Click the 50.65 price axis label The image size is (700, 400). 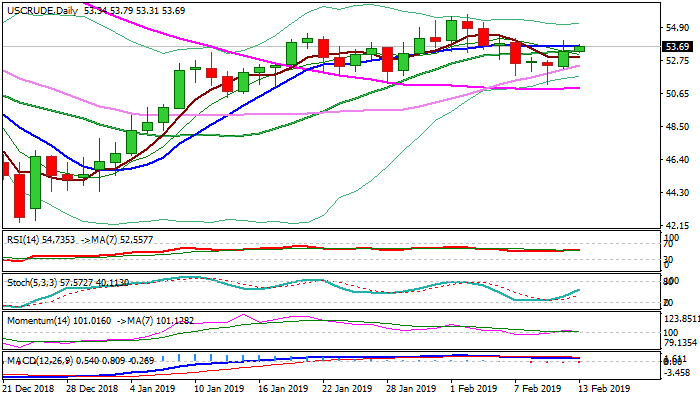click(677, 94)
